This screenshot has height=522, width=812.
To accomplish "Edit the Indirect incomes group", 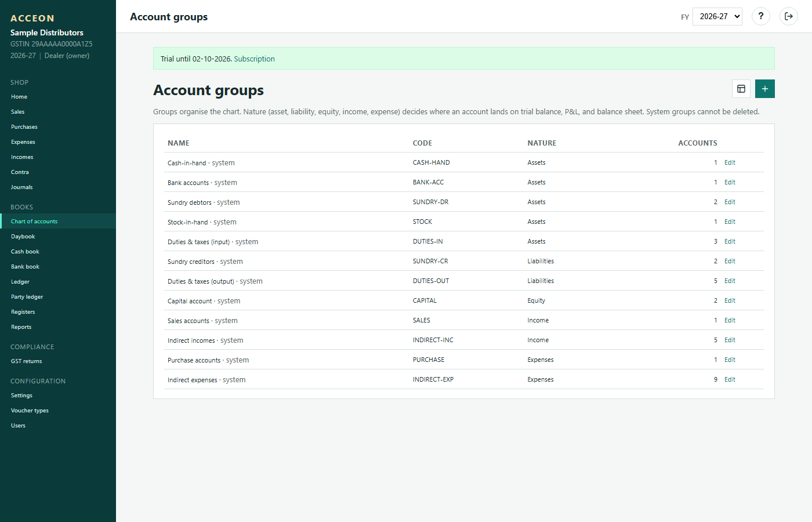I will (730, 340).
